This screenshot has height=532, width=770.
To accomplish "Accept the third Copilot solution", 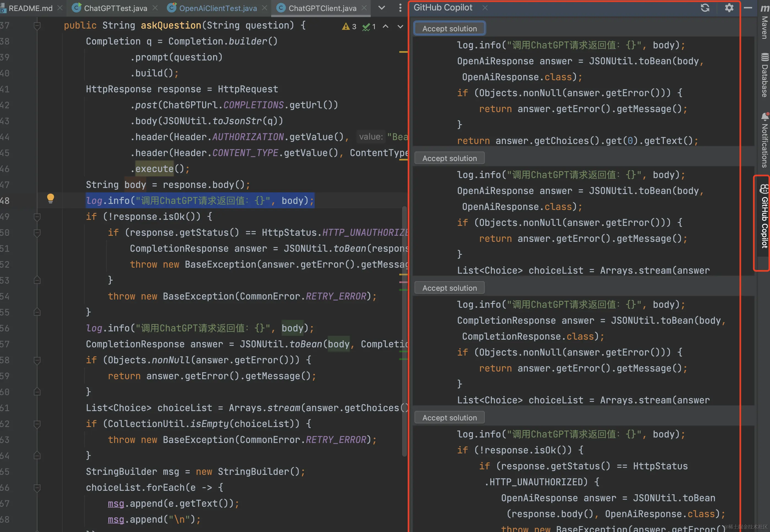I will pyautogui.click(x=449, y=288).
